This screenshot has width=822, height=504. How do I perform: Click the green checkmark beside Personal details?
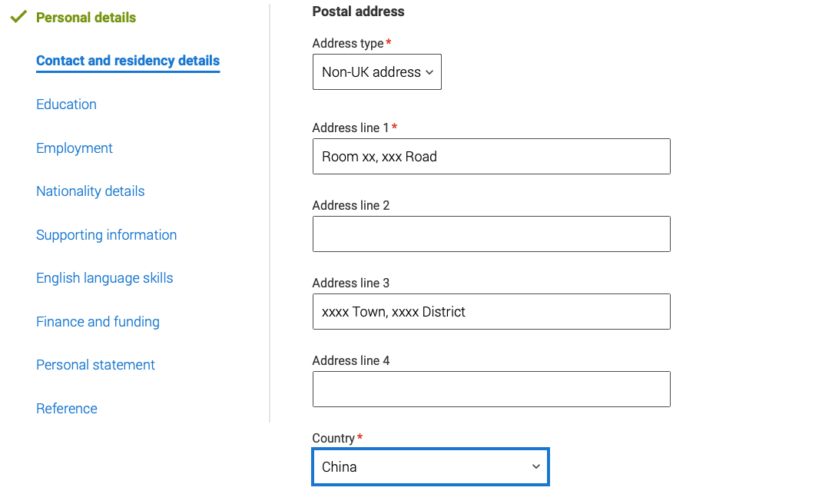(19, 17)
